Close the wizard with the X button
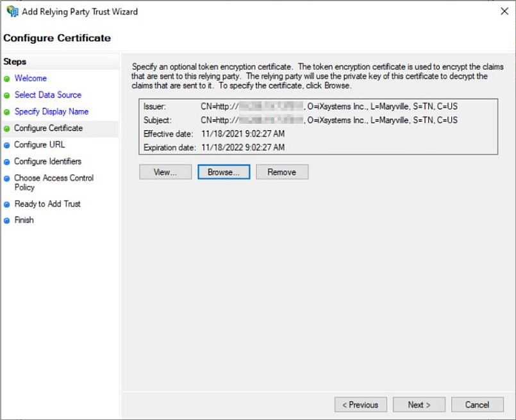 504,11
